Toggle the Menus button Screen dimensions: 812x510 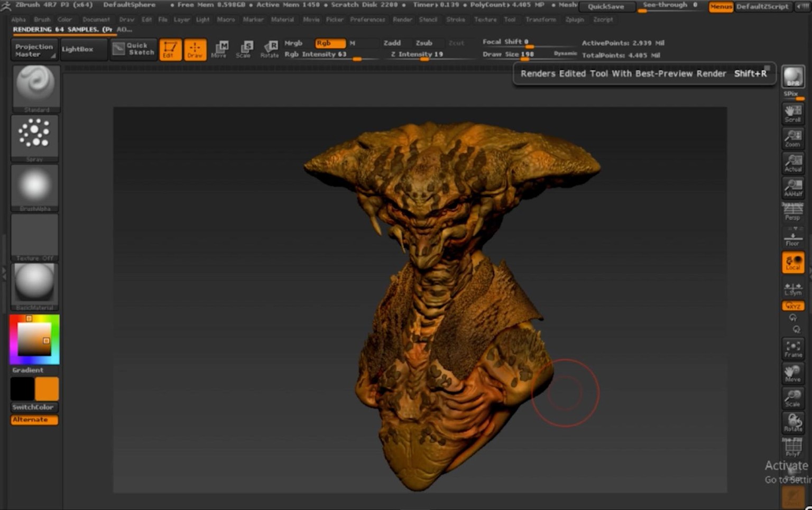[x=721, y=6]
